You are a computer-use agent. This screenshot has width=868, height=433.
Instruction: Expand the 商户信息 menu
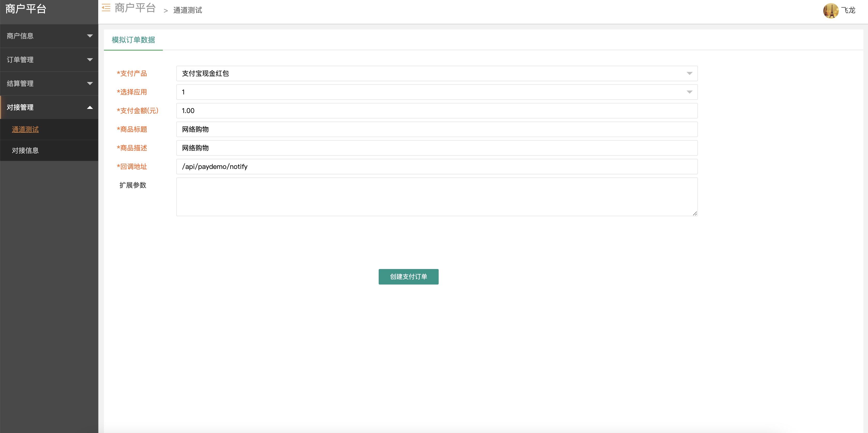(x=49, y=36)
